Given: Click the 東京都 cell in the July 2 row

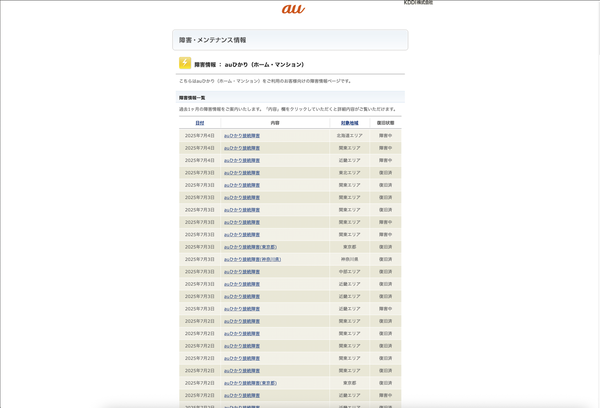Looking at the screenshot, I should tap(349, 383).
